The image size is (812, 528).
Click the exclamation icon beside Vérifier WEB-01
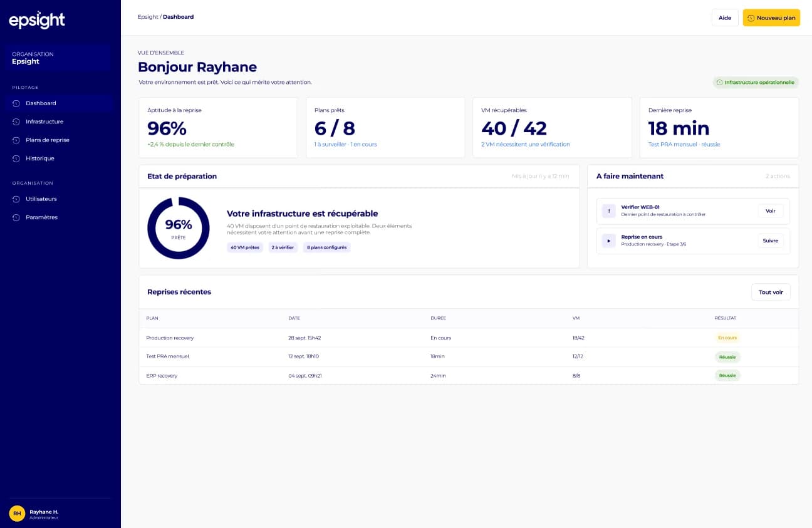[x=608, y=211]
